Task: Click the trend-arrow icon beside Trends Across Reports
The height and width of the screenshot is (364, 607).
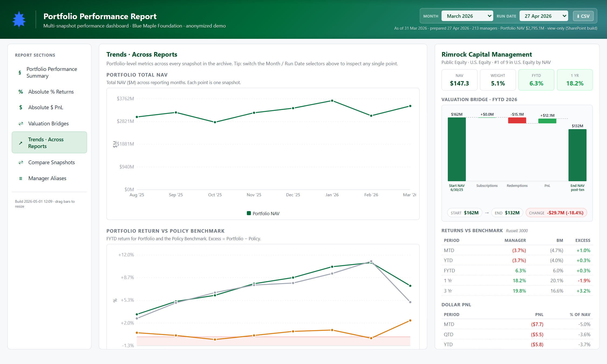Action: 21,143
